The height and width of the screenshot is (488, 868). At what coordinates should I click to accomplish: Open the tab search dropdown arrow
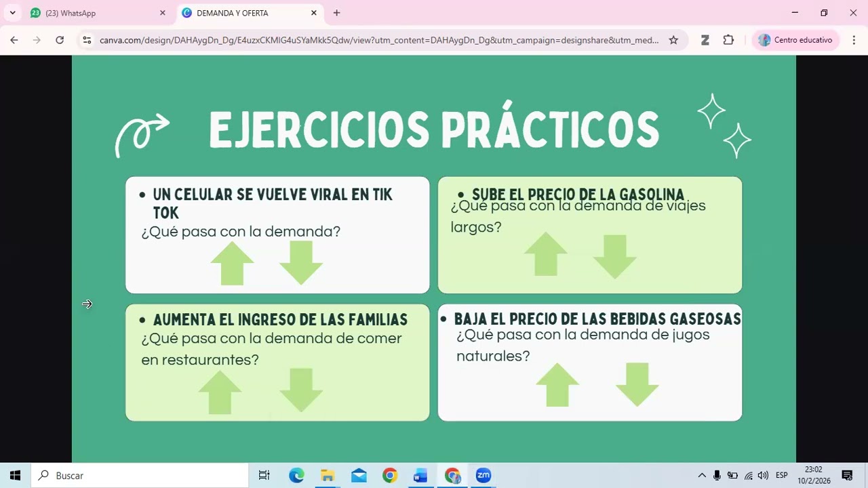point(12,13)
